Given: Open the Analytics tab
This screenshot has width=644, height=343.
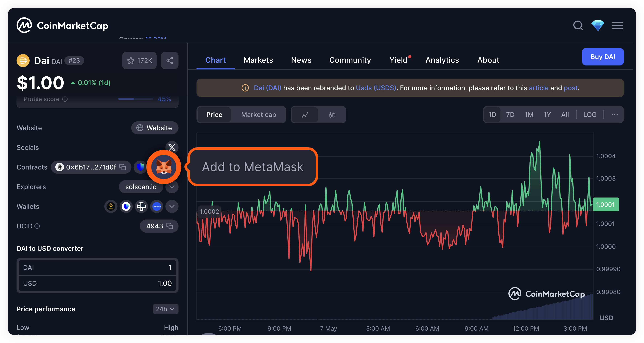Looking at the screenshot, I should 442,60.
